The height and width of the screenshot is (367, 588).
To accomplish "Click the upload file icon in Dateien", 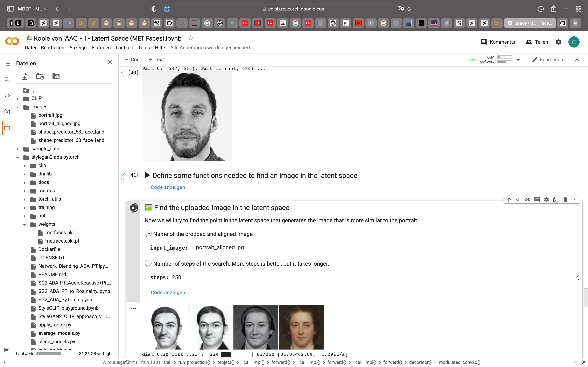I will click(24, 76).
